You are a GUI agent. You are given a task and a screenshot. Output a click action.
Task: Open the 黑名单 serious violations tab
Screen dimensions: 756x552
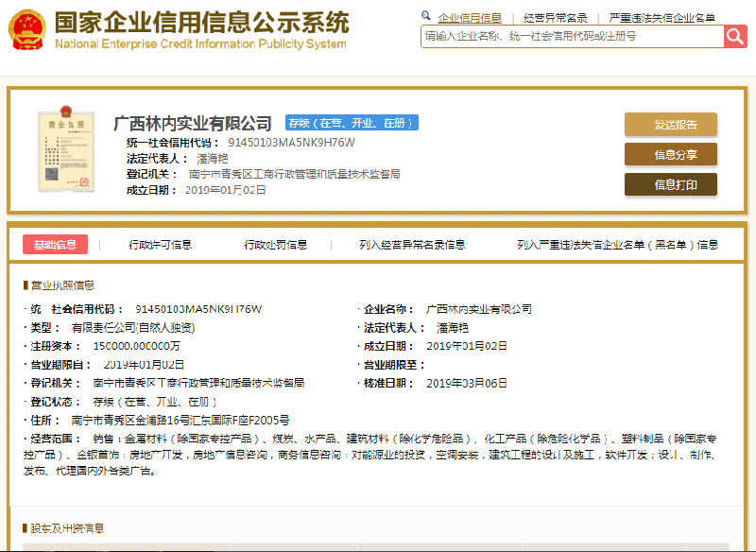coord(617,245)
